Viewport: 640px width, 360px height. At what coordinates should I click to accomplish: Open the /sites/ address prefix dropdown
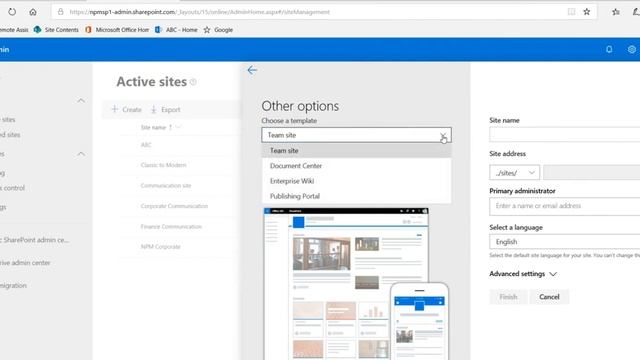point(514,173)
